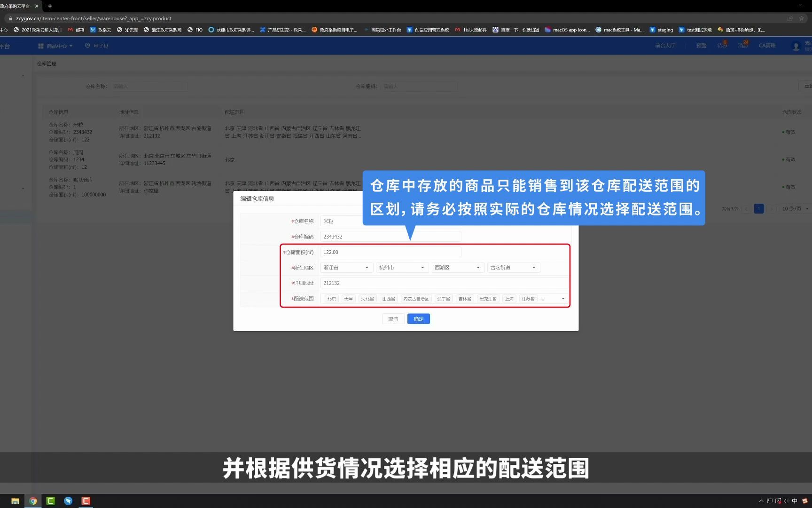Expand the 配送范围 dropdown arrow
Screen dimensions: 812x508
click(x=563, y=299)
